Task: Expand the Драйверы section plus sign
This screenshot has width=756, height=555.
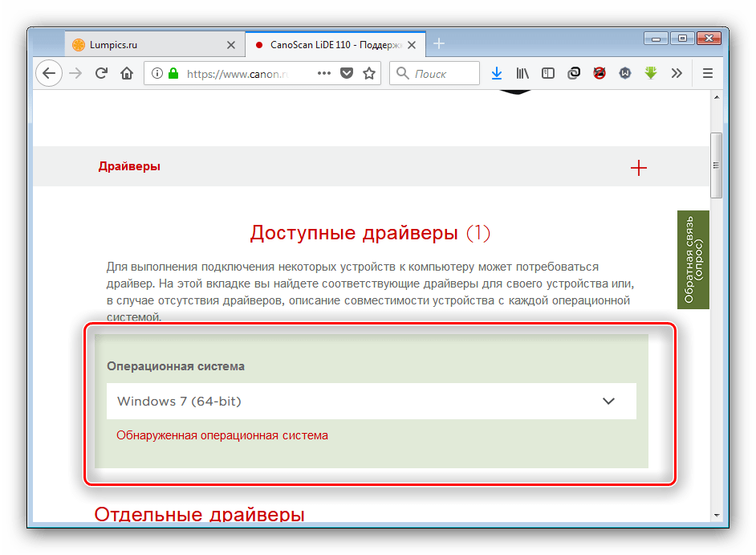Action: click(x=638, y=167)
